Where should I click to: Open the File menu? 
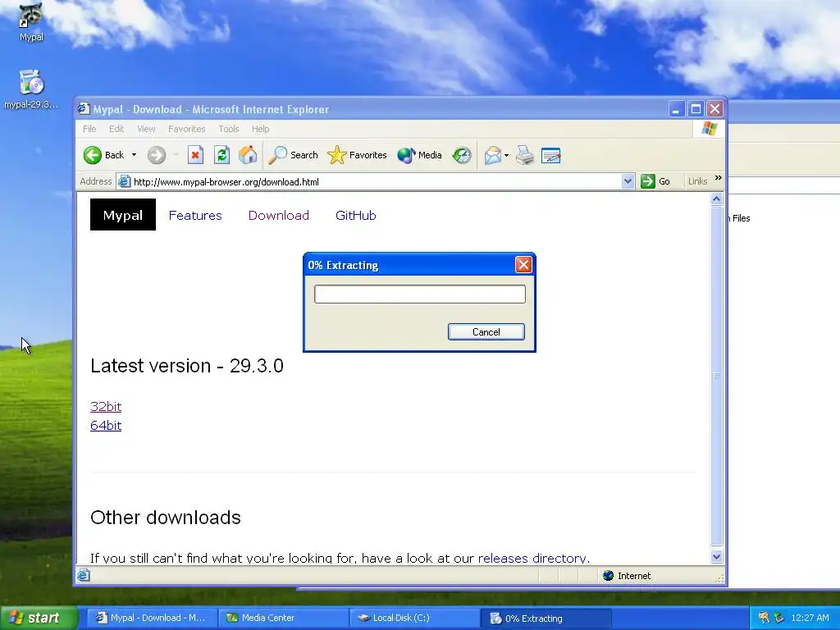coord(89,129)
